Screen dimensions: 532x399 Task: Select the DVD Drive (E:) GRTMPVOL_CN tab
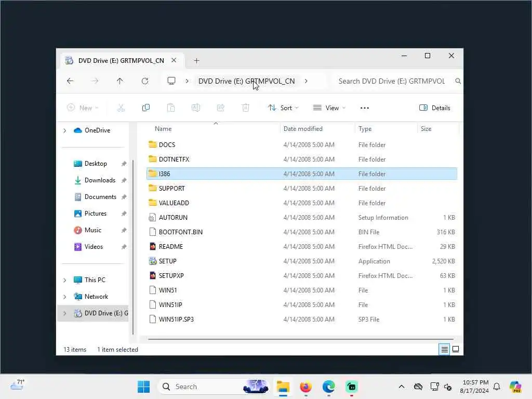[x=121, y=60]
